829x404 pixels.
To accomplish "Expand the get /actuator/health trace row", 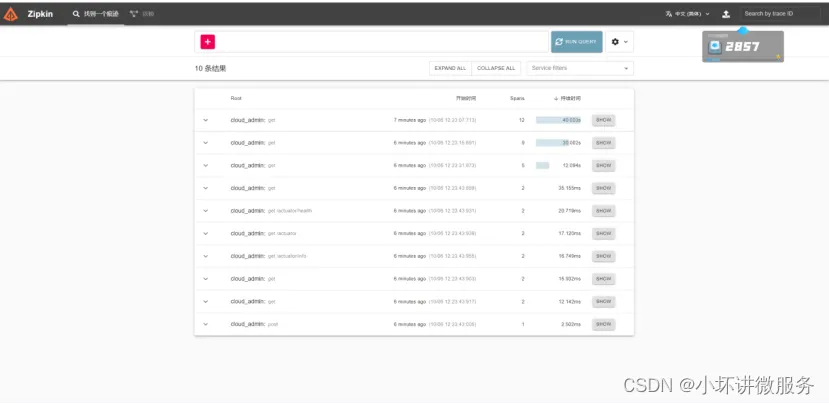I will pyautogui.click(x=206, y=210).
